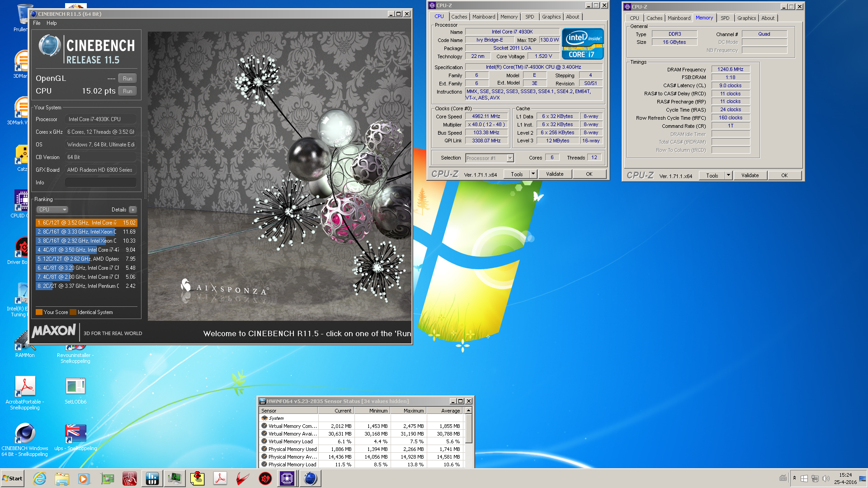This screenshot has height=488, width=868.
Task: Click the Intel Core i7 logo in CPU-Z
Action: click(x=583, y=43)
